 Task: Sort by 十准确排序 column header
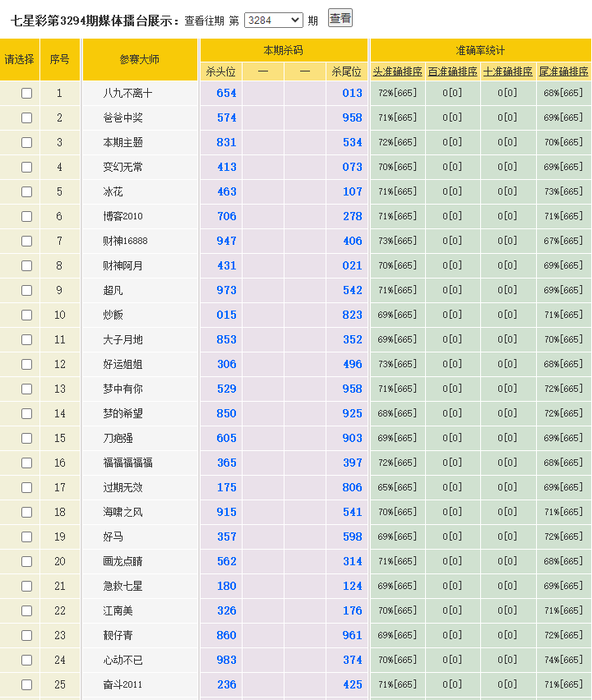(507, 72)
